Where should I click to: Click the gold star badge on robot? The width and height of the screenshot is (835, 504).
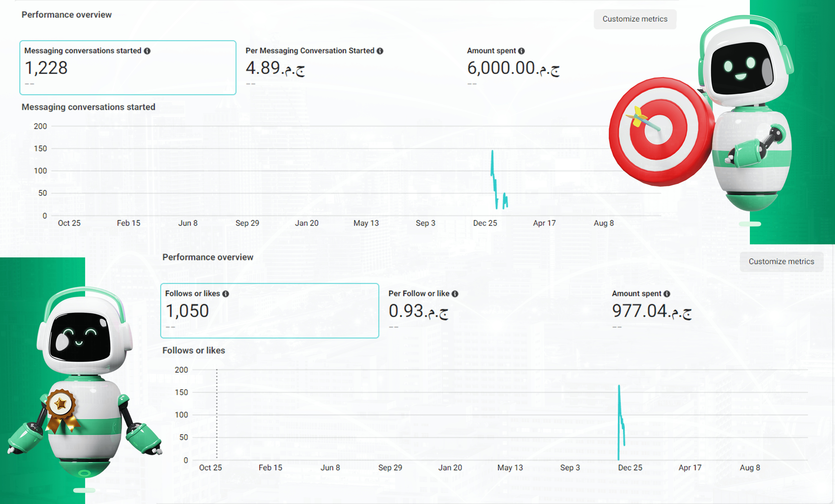[x=61, y=404]
